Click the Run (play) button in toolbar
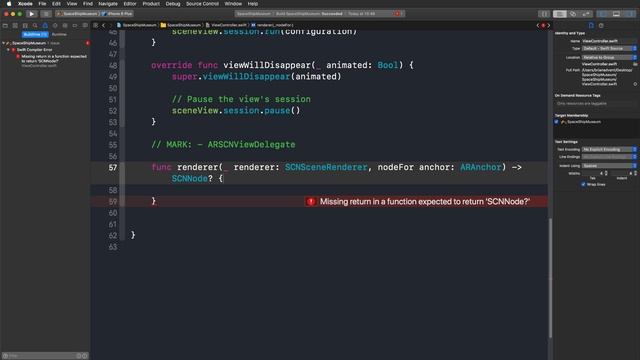 click(32, 14)
